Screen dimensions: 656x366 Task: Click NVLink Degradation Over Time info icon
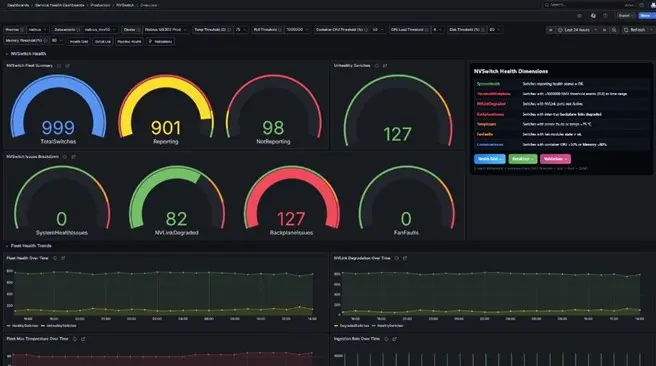click(x=397, y=258)
